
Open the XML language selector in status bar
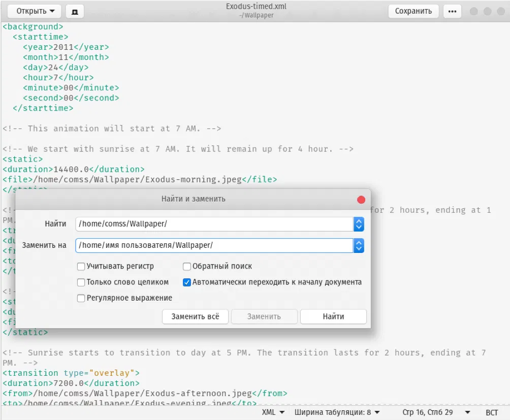point(273,412)
